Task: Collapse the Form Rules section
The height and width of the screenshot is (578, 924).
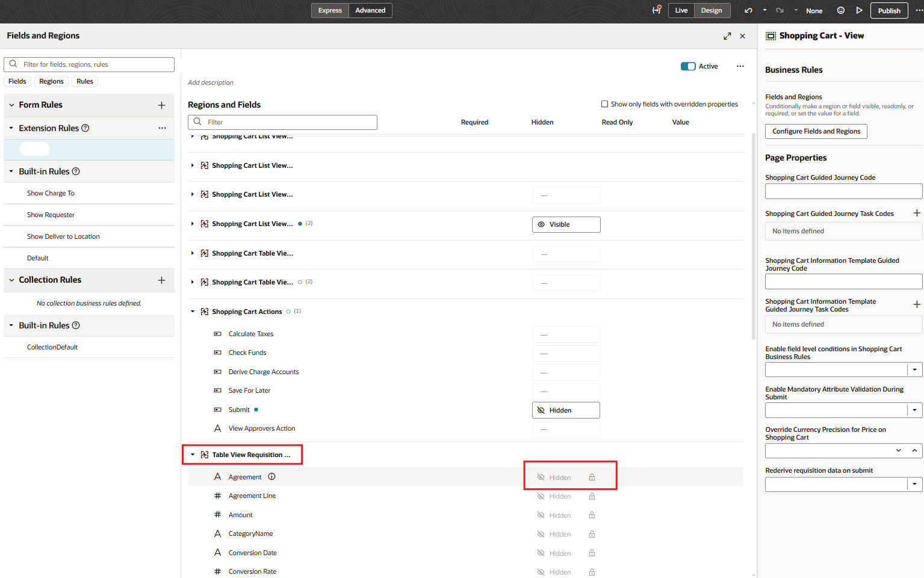Action: [11, 105]
